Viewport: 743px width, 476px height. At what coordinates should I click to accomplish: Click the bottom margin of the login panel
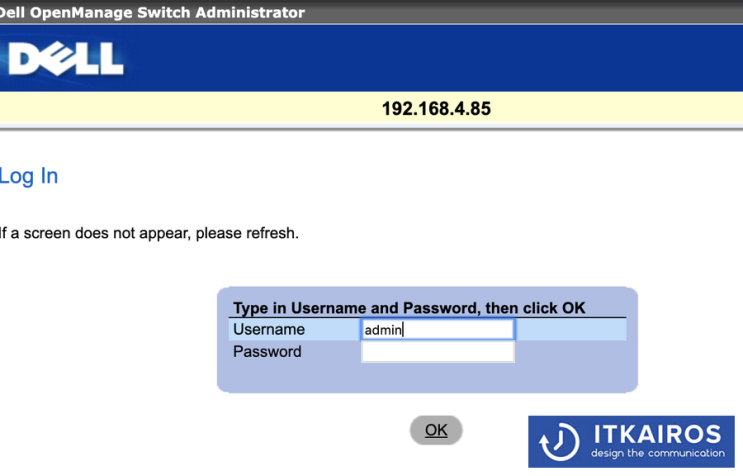click(x=427, y=378)
